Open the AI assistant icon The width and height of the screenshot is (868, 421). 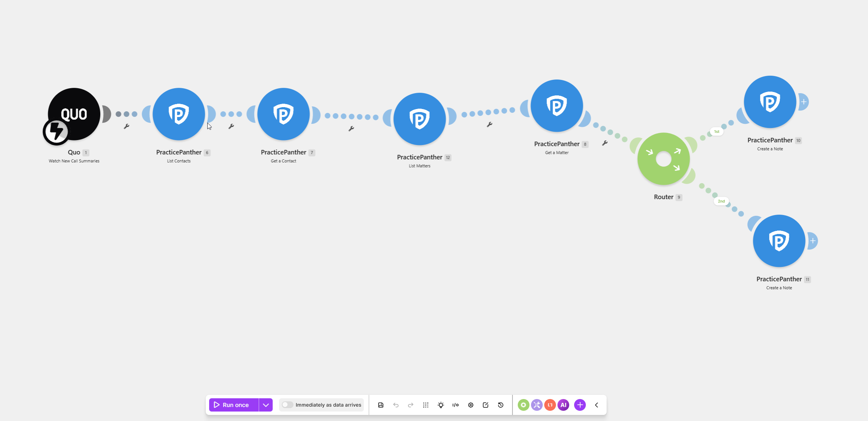pyautogui.click(x=564, y=405)
